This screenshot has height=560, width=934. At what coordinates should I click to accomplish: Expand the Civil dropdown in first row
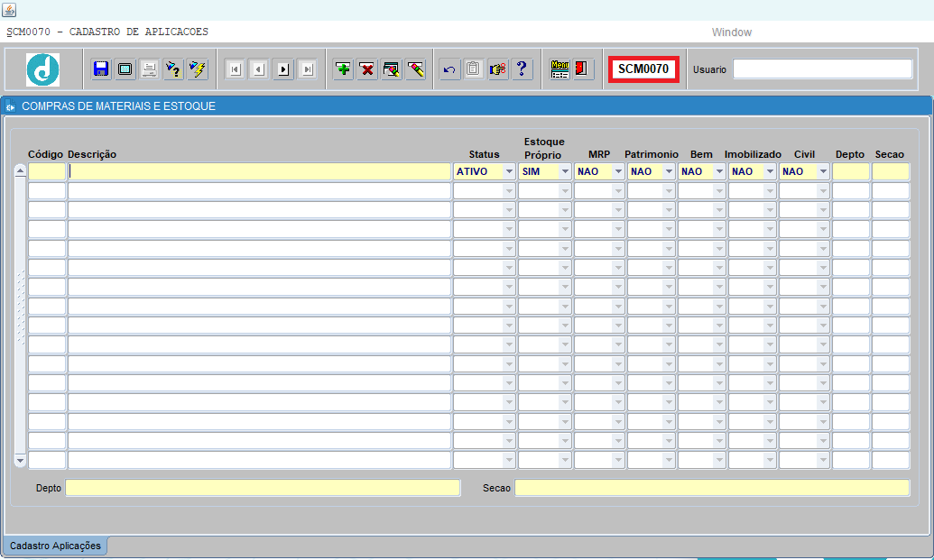823,171
